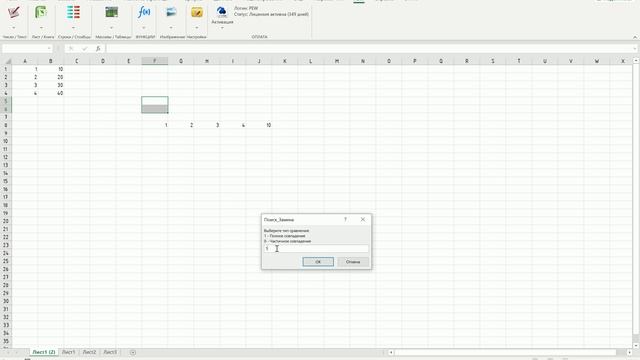
Task: Open the Массивы / Таблицы ribbon tool
Action: click(x=112, y=13)
